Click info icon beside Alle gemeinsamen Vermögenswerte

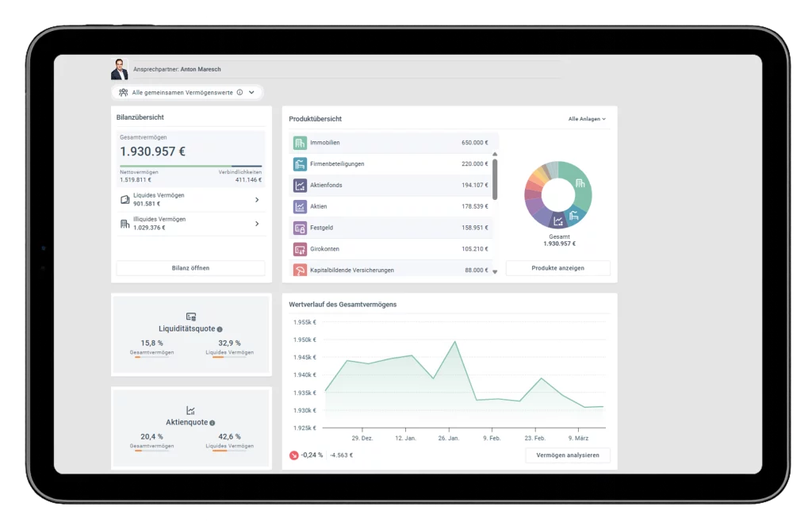click(239, 93)
